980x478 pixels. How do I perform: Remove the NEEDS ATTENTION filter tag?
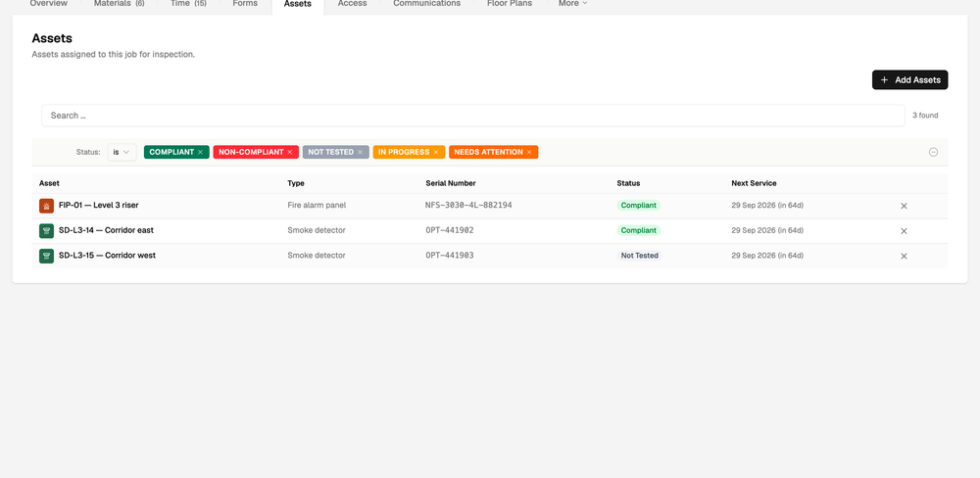[529, 152]
